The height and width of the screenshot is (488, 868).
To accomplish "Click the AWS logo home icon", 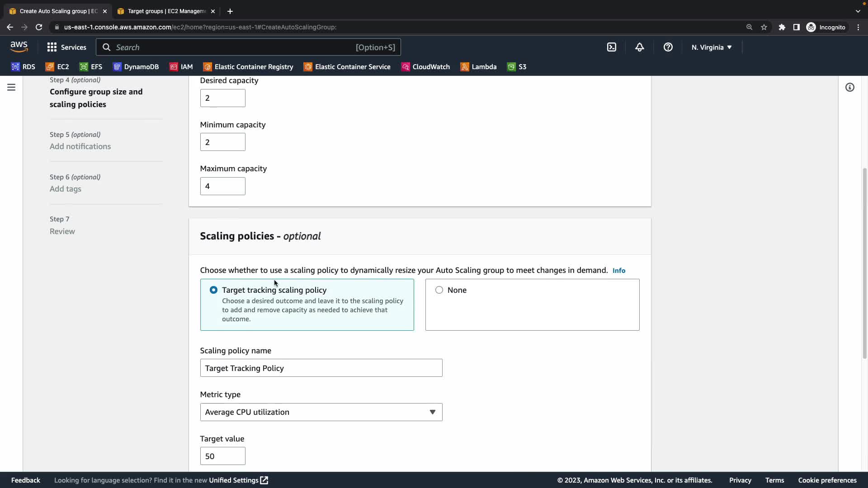I will tap(19, 47).
